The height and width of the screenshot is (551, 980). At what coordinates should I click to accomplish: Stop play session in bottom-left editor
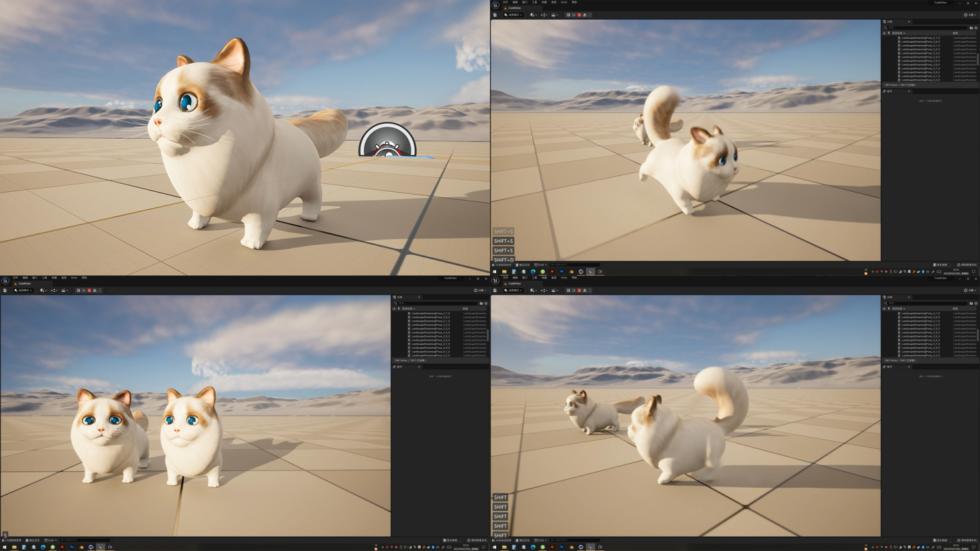[89, 290]
